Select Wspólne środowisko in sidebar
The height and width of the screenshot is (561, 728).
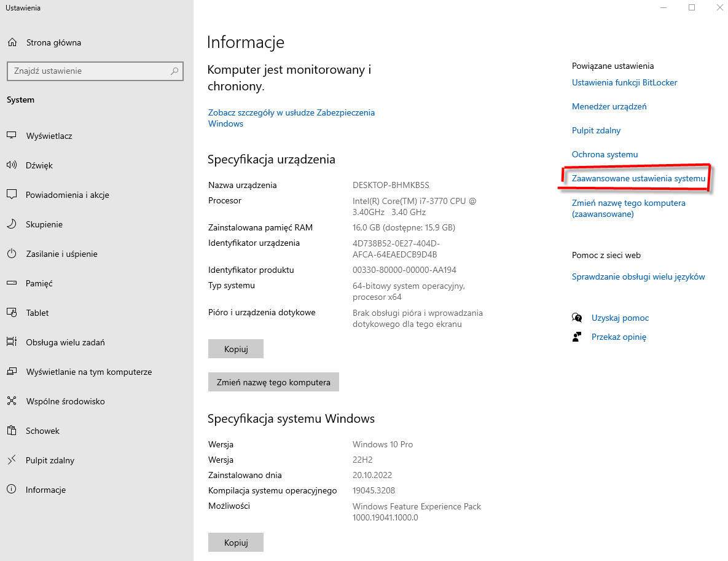[65, 401]
